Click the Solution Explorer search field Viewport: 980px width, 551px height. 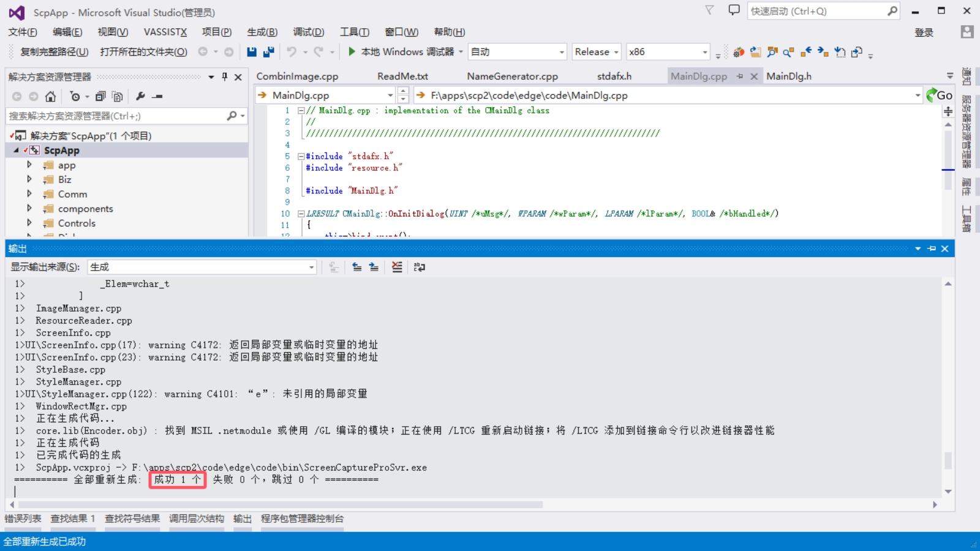tap(116, 116)
